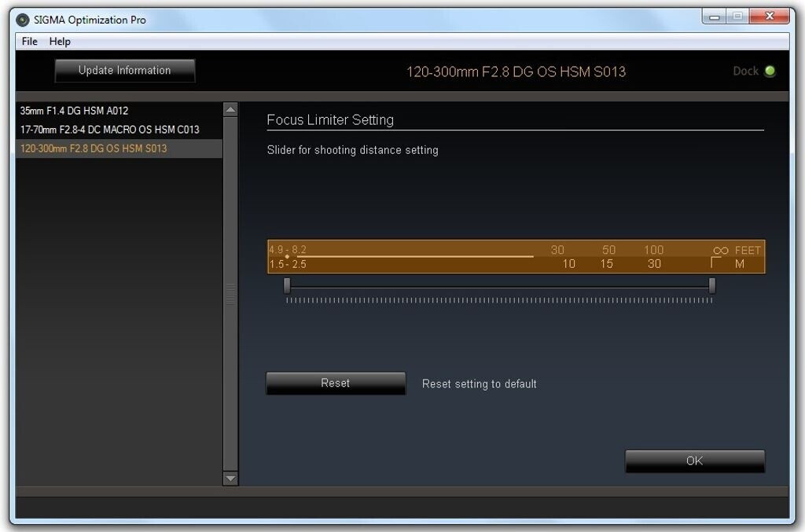Click the lens list scrollbar thumb
Image resolution: width=805 pixels, height=532 pixels.
230,294
